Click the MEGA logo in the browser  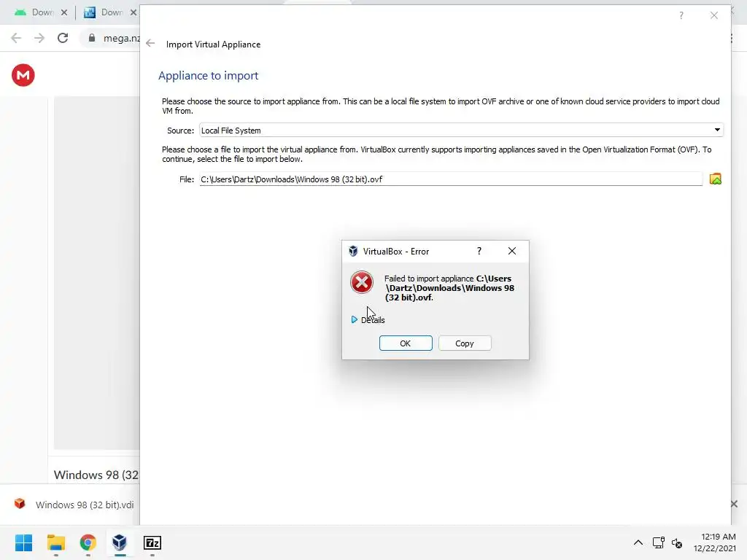pyautogui.click(x=23, y=75)
